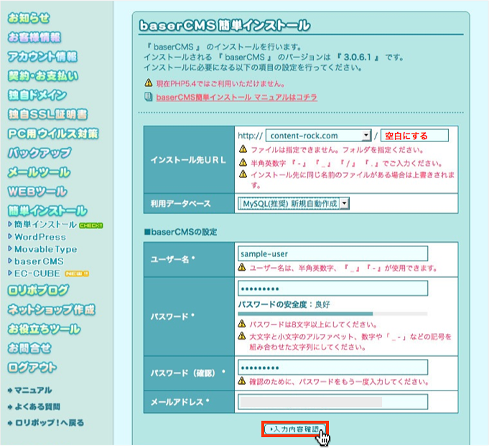Click warning icon beside ユーザー名 note
This screenshot has width=489, height=448.
coord(242,267)
